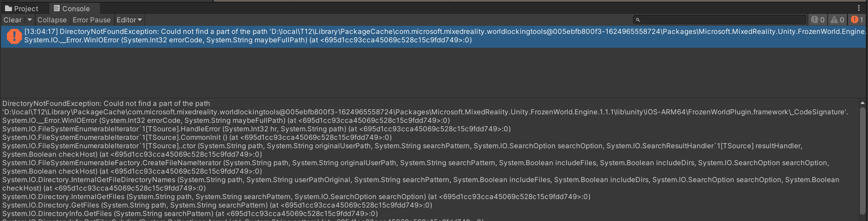Screen dimensions: 868x221
Task: Toggle info messages filter showing 0
Action: 817,20
